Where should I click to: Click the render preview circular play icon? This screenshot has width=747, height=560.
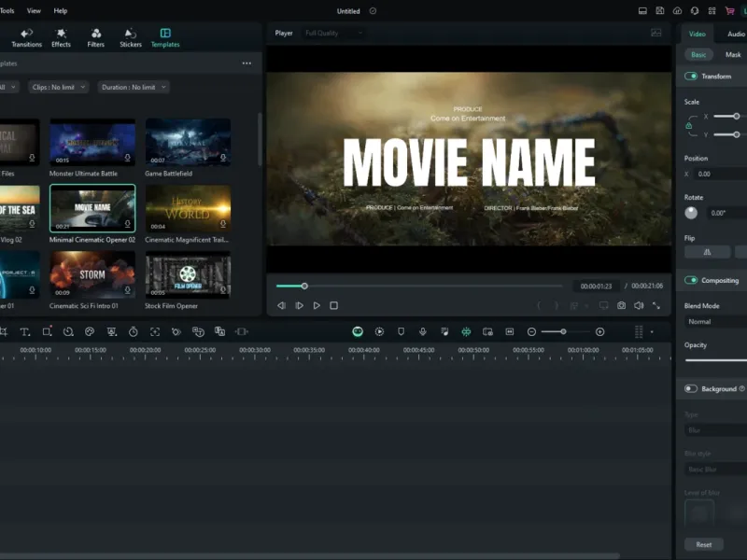tap(379, 332)
